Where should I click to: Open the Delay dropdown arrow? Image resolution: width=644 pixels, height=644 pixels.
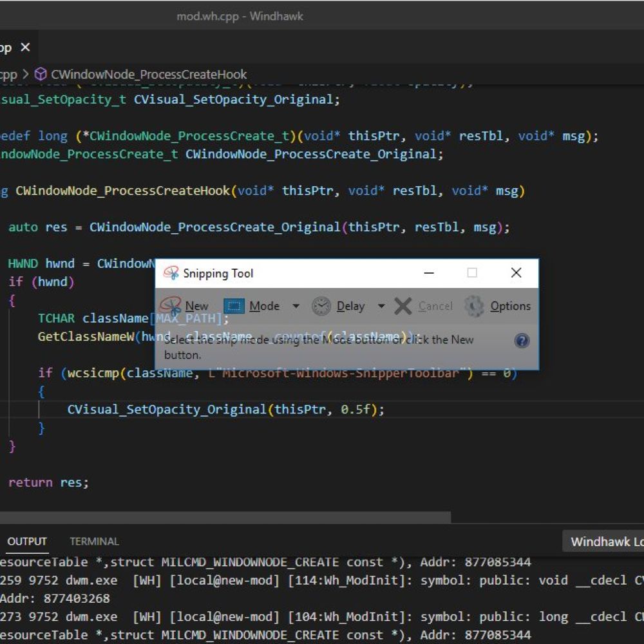click(381, 306)
